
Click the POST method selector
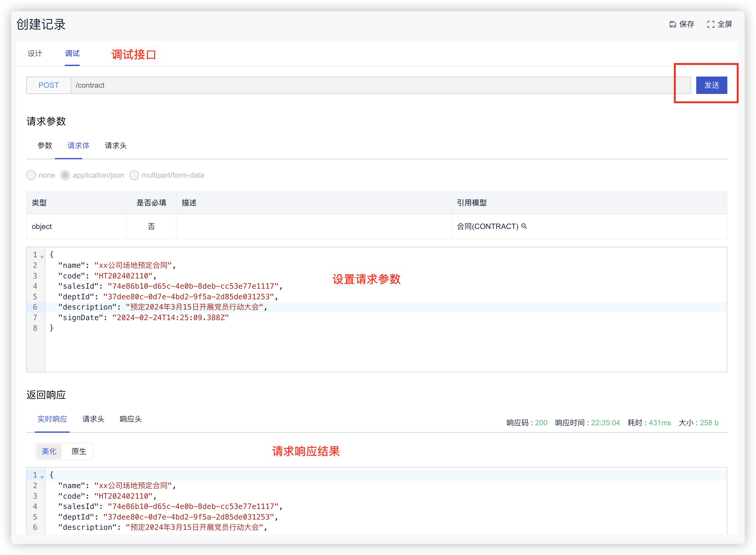49,85
